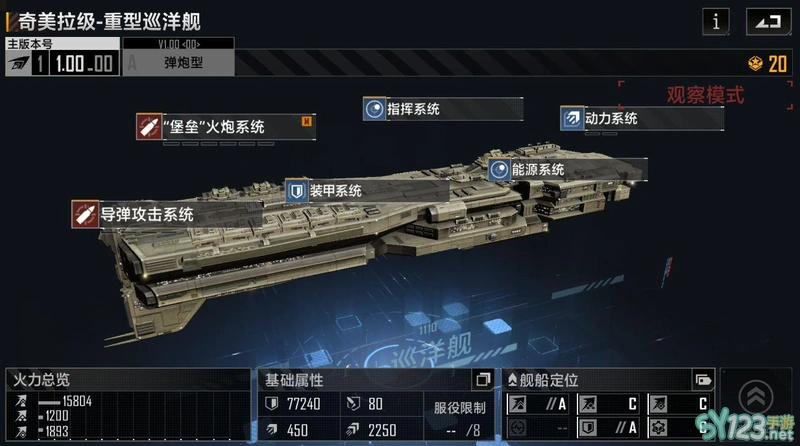
Task: Toggle observation mode (观察模式)
Action: pos(706,95)
